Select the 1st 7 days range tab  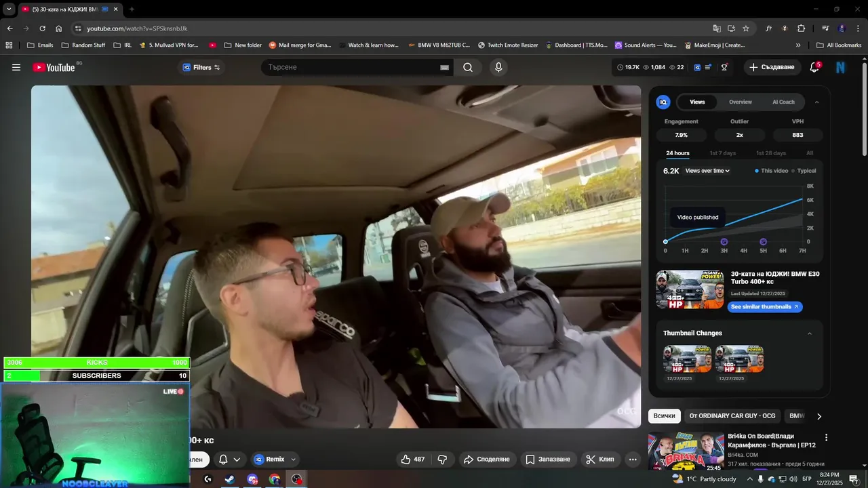(722, 153)
